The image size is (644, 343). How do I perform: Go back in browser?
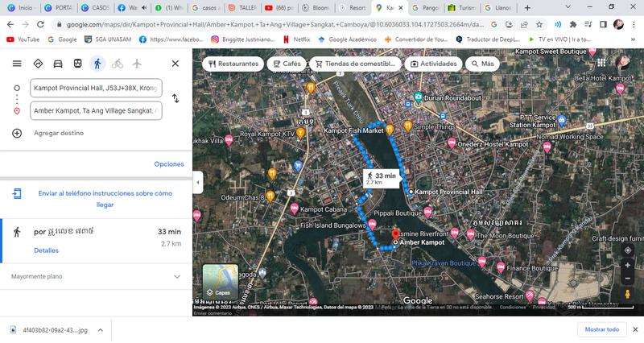[x=10, y=25]
